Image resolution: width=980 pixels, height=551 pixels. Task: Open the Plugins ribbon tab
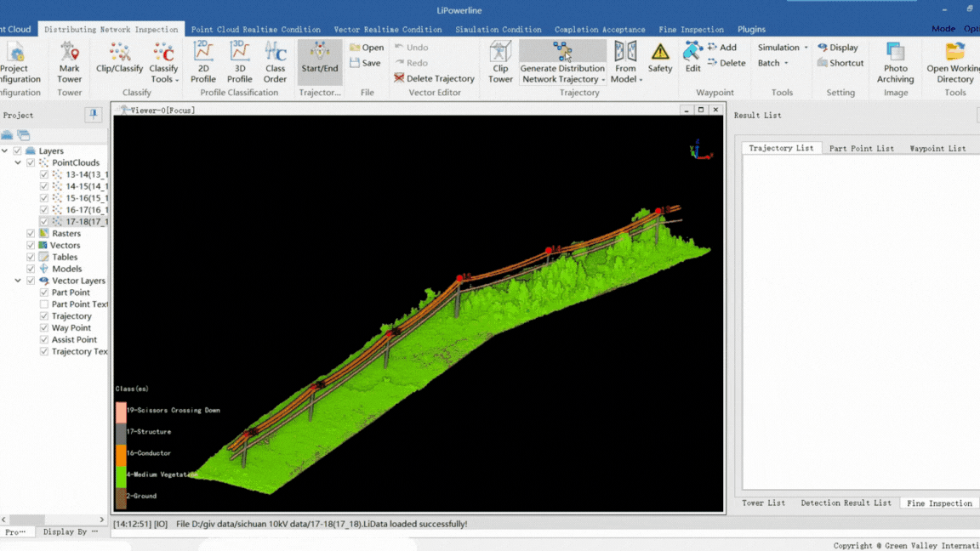(751, 30)
